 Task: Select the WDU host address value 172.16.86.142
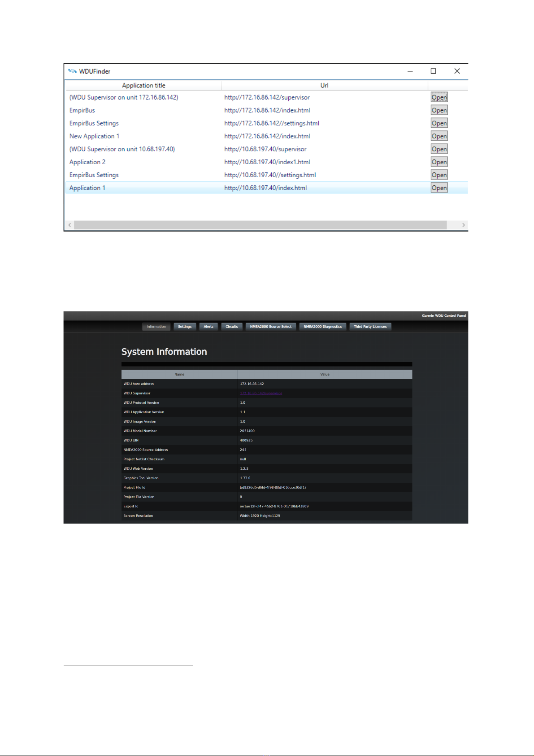(x=252, y=384)
